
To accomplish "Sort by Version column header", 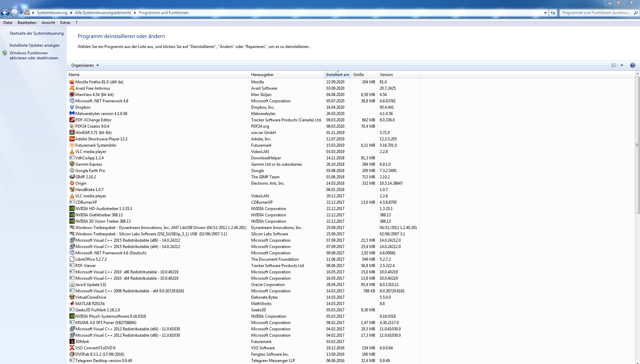I will point(399,75).
